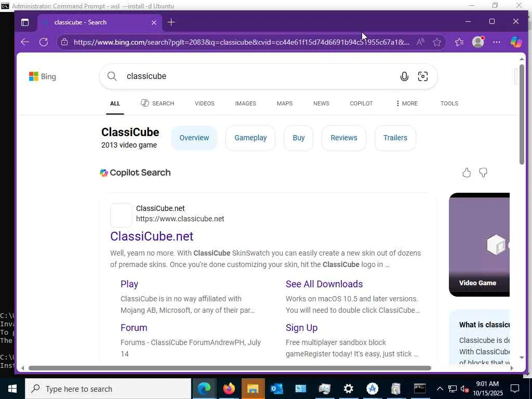
Task: Switch to the SEARCH tab
Action: (x=157, y=103)
